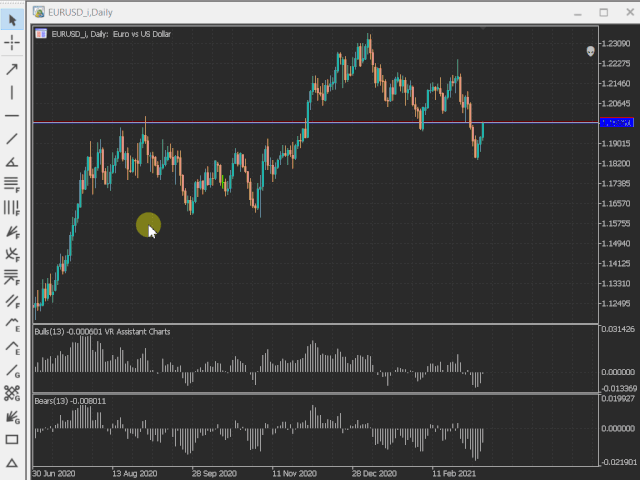The image size is (640, 480).
Task: Select the Fibonacci retracement tool
Action: 12,185
